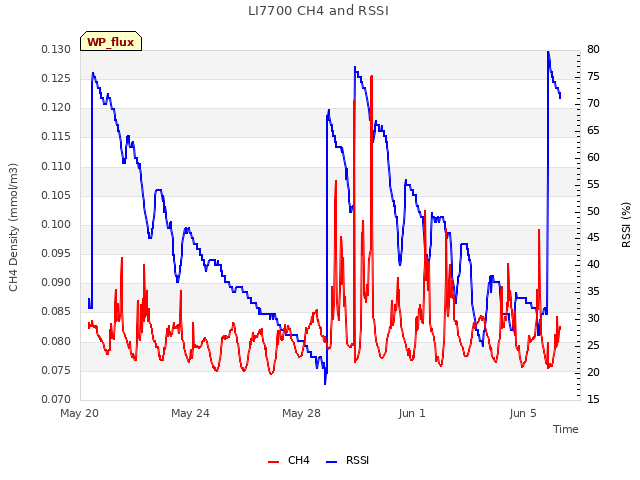Click the 35 RSSI axis value
The image size is (640, 480).
(593, 291)
